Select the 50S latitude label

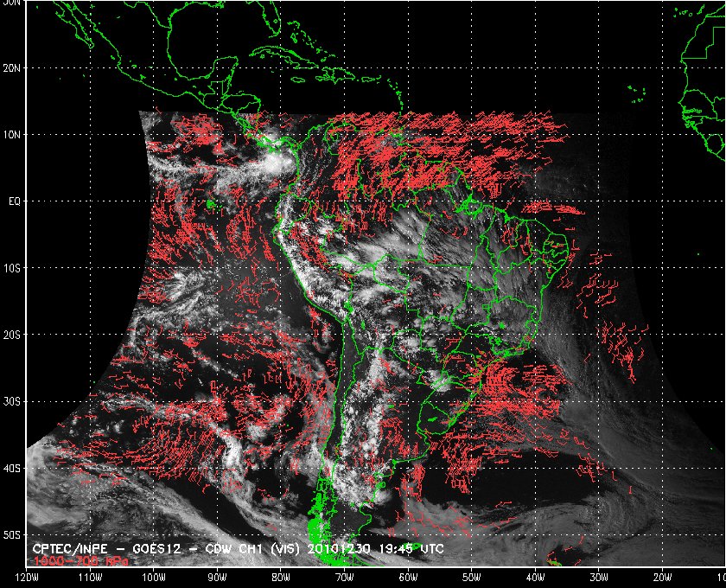[x=11, y=534]
